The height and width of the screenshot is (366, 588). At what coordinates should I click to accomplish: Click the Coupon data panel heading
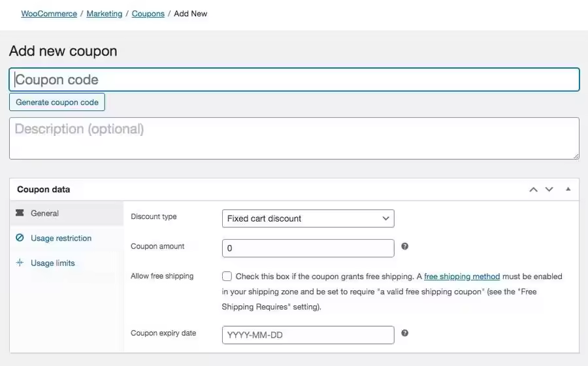[x=44, y=190]
